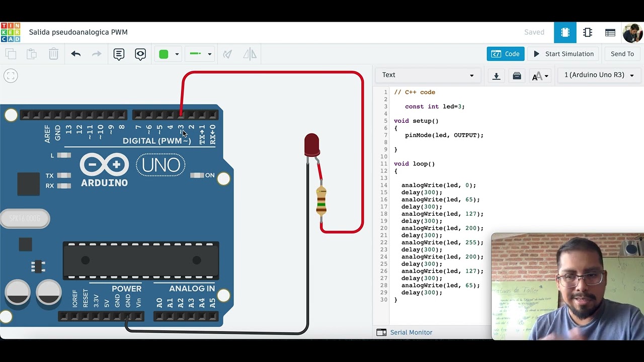Toggle the Code editor button
The image size is (644, 362).
506,54
